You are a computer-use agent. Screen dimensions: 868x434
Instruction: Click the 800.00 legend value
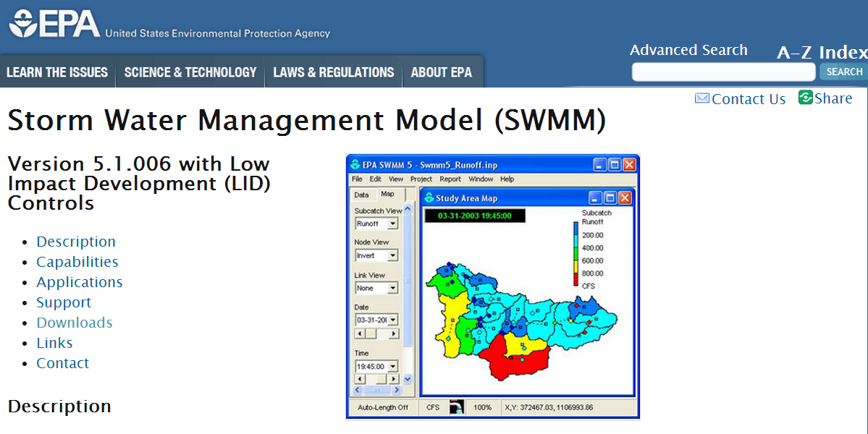pos(592,273)
